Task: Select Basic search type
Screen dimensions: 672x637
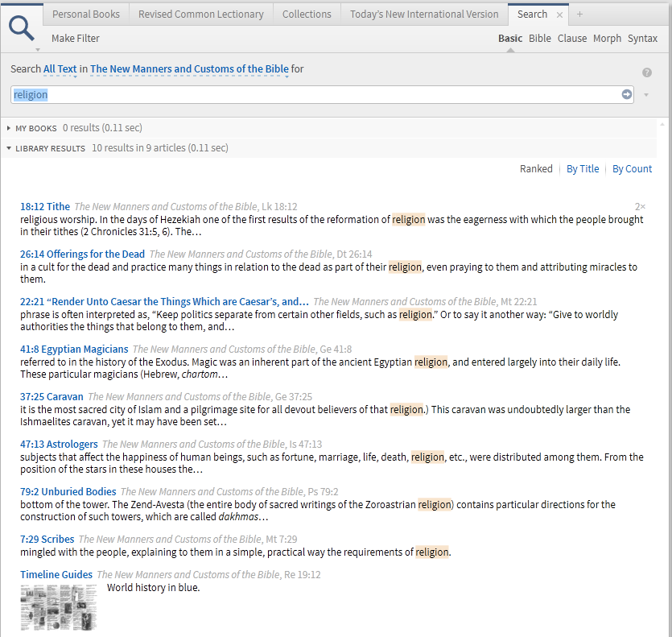Action: tap(510, 39)
